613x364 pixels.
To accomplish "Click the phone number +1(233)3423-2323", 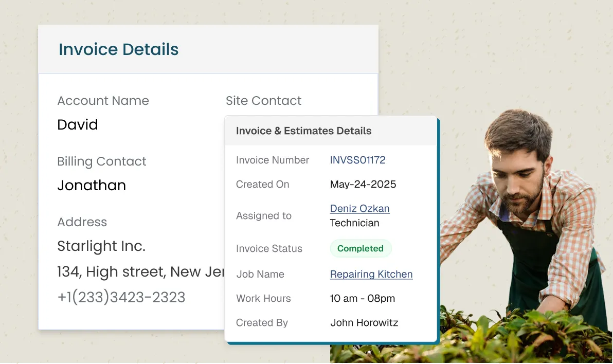I will pos(121,297).
